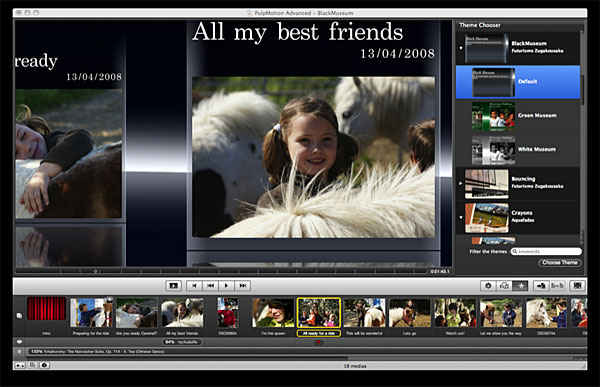The image size is (600, 387).
Task: Select the DSC00804 portrait thumbnail
Action: [228, 312]
